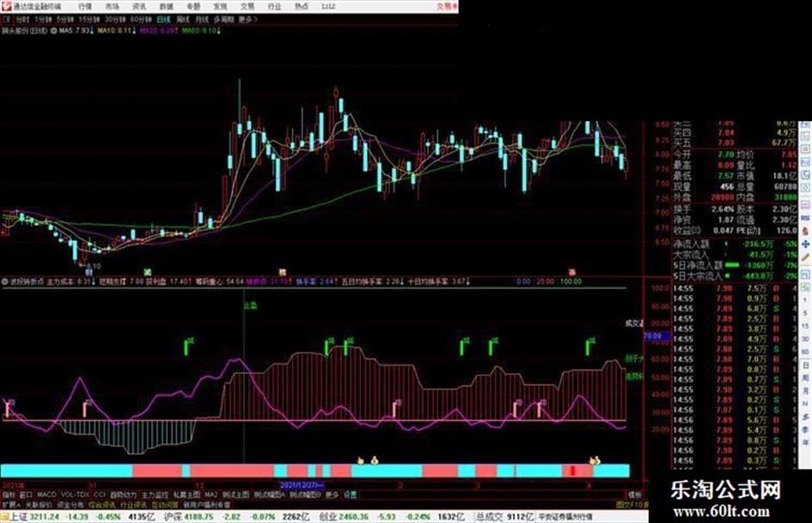Click the 上证 index in status bar

19,517
